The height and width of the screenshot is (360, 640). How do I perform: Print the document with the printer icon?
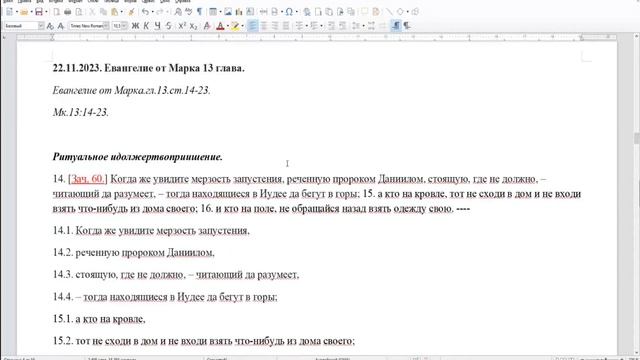point(68,12)
